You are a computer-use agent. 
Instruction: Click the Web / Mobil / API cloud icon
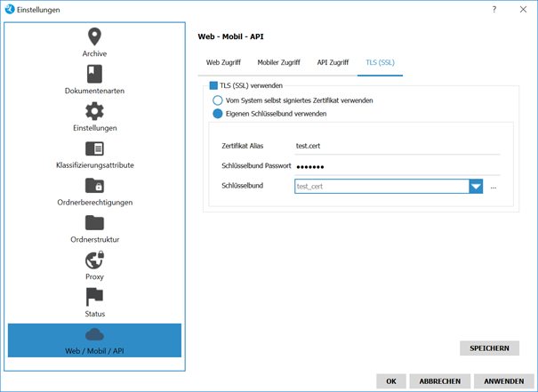(x=94, y=334)
